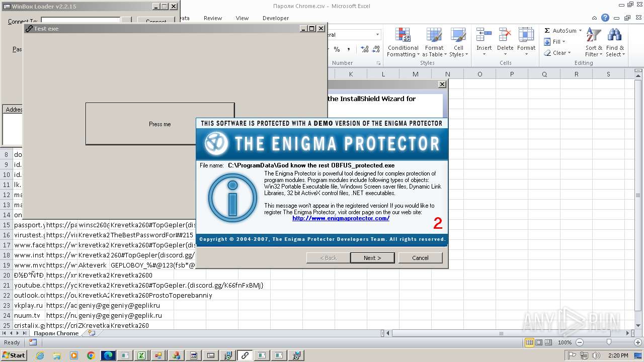The width and height of the screenshot is (644, 362).
Task: Click macro recording icon in status bar
Action: click(x=33, y=342)
